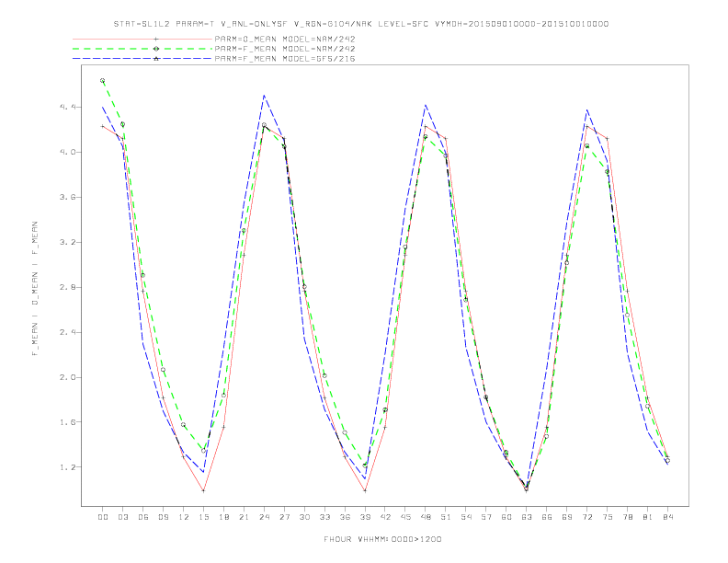The width and height of the screenshot is (728, 563).
Task: Click the red solid legend line sample
Action: tap(142, 39)
